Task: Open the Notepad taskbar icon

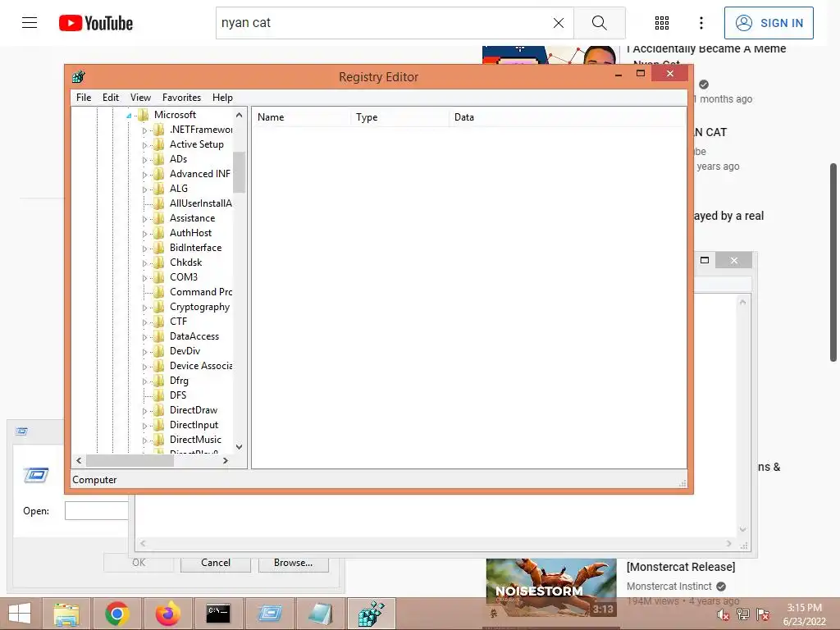Action: [x=321, y=614]
